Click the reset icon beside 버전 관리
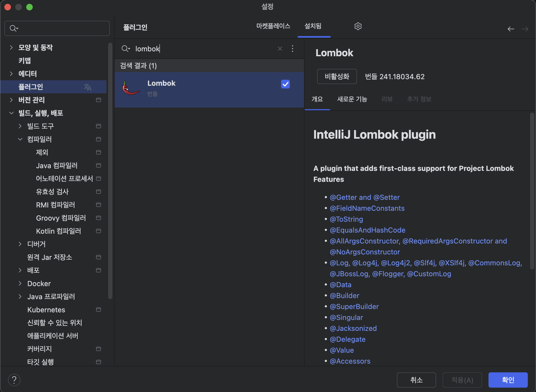The height and width of the screenshot is (392, 536). [98, 100]
